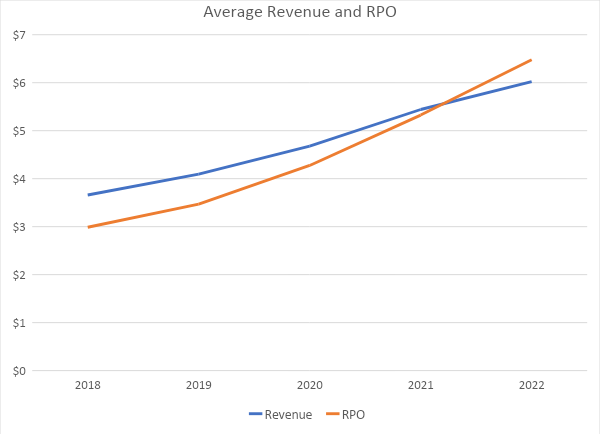Select the RPO legend entry
The width and height of the screenshot is (600, 434).
point(354,414)
